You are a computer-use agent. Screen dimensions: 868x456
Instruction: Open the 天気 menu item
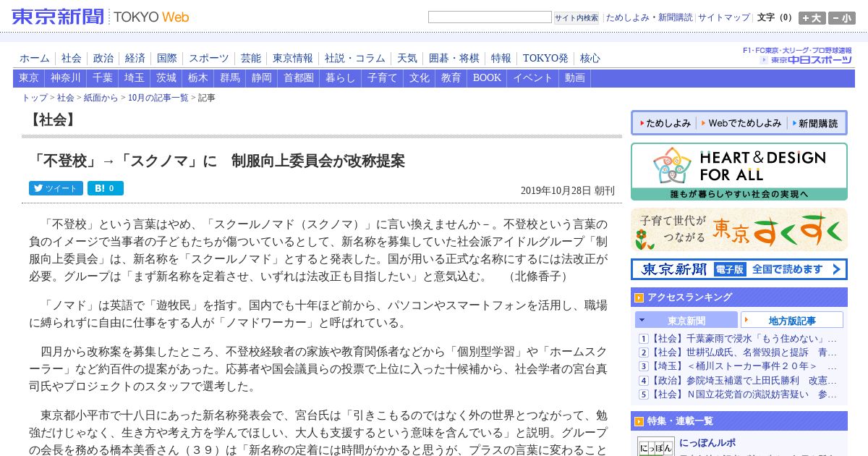coord(407,59)
